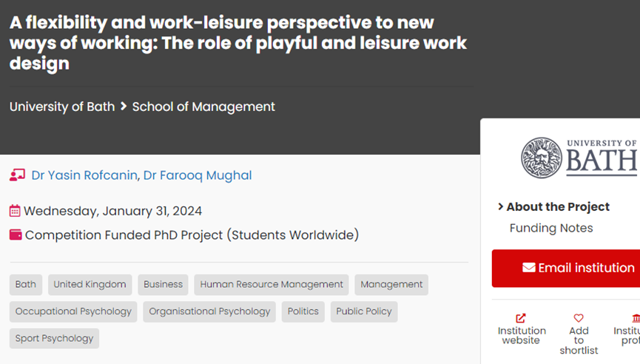Open Dr Farooq Mughal's profile link
Image resolution: width=640 pixels, height=364 pixels.
[x=198, y=175]
